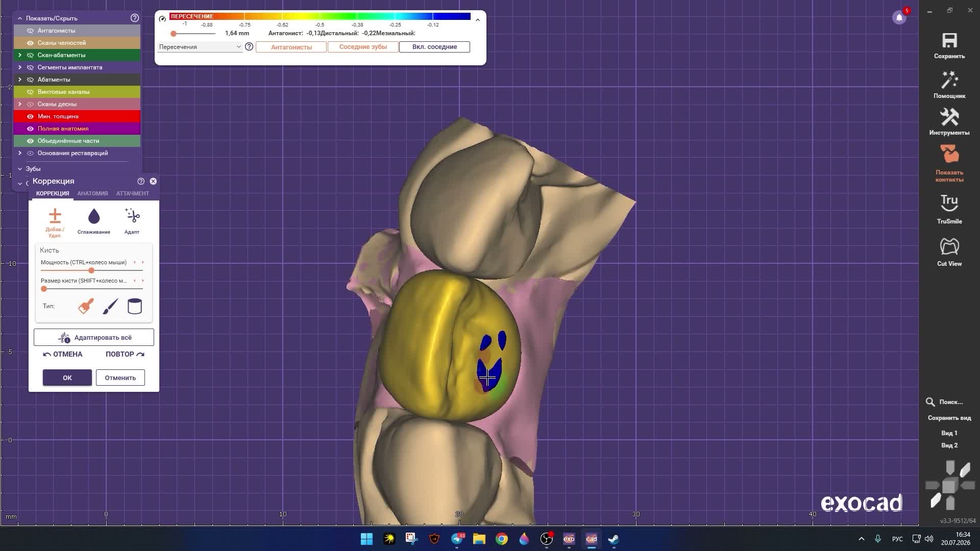980x551 pixels.
Task: Open the Пересечения dropdown
Action: point(200,47)
